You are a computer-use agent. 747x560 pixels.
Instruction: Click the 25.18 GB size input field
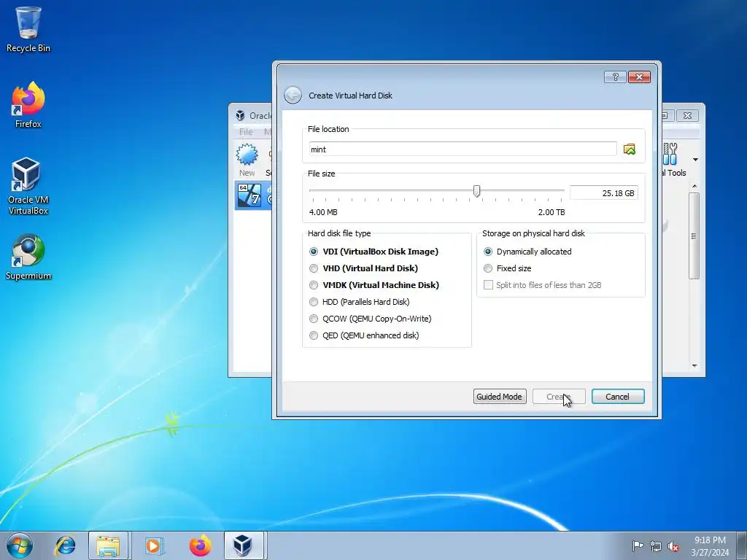point(603,192)
